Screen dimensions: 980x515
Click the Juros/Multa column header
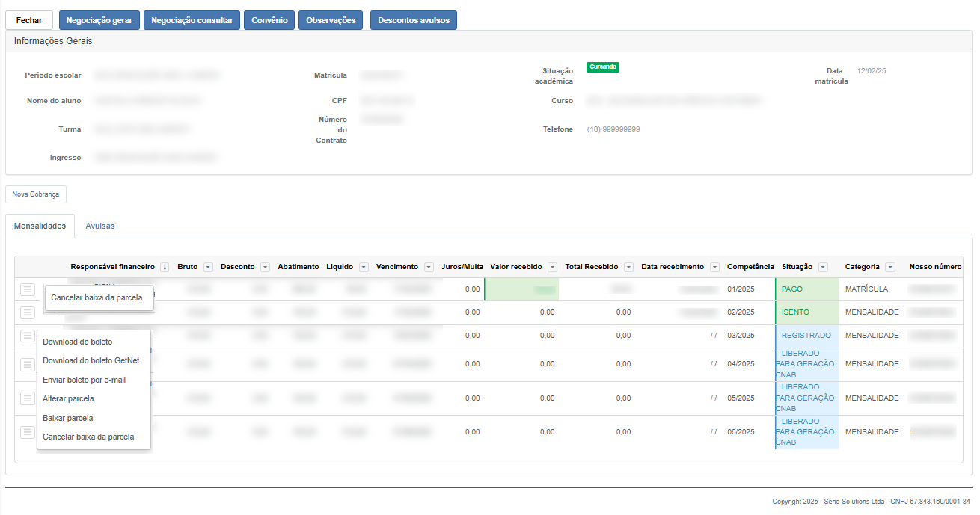(462, 267)
